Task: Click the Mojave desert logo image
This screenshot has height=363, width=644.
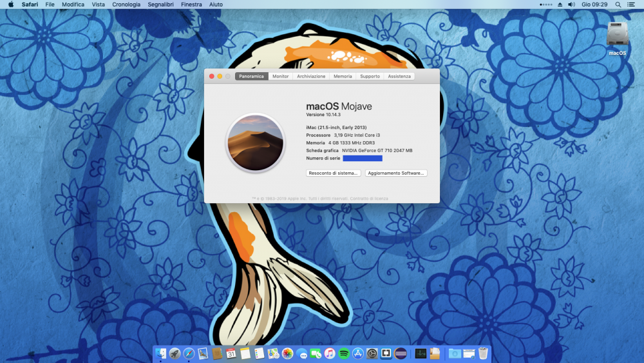Action: 256,142
